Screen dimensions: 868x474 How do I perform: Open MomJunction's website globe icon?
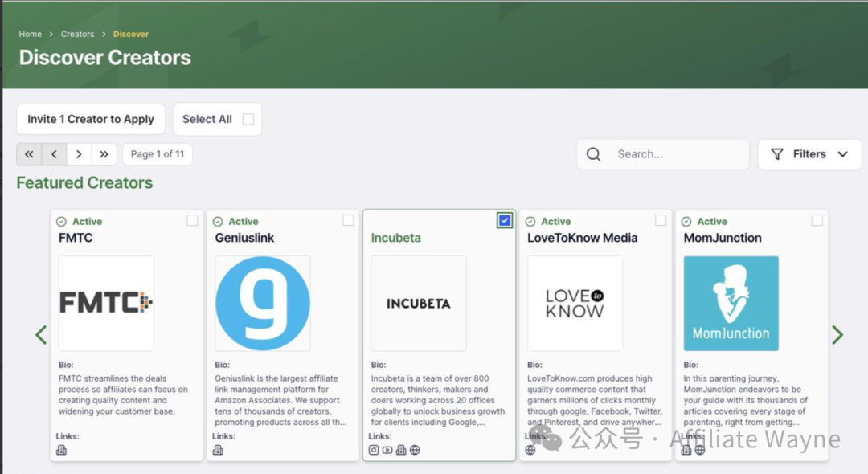(700, 450)
